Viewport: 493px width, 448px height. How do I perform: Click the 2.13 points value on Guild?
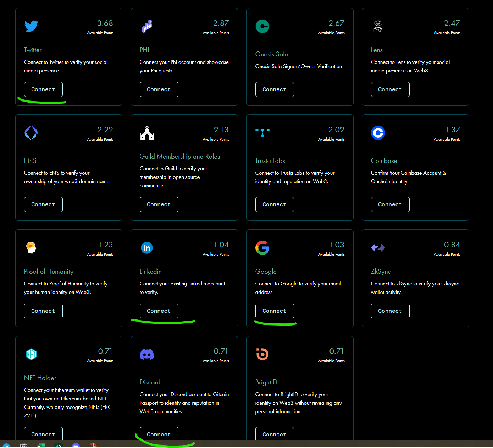(x=221, y=130)
